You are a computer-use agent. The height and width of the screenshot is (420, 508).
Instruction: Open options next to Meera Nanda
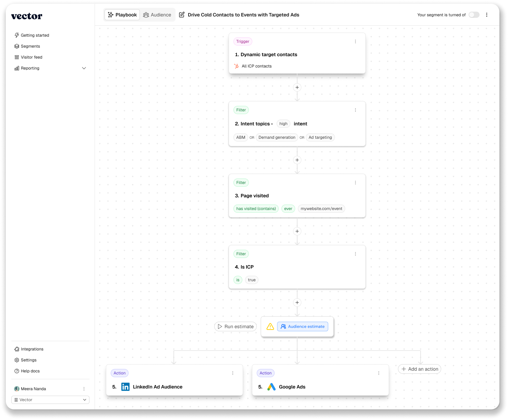click(84, 389)
